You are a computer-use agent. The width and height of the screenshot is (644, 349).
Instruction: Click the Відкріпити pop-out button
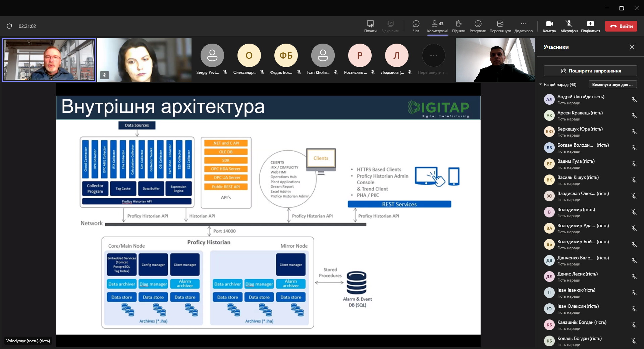[x=390, y=26]
